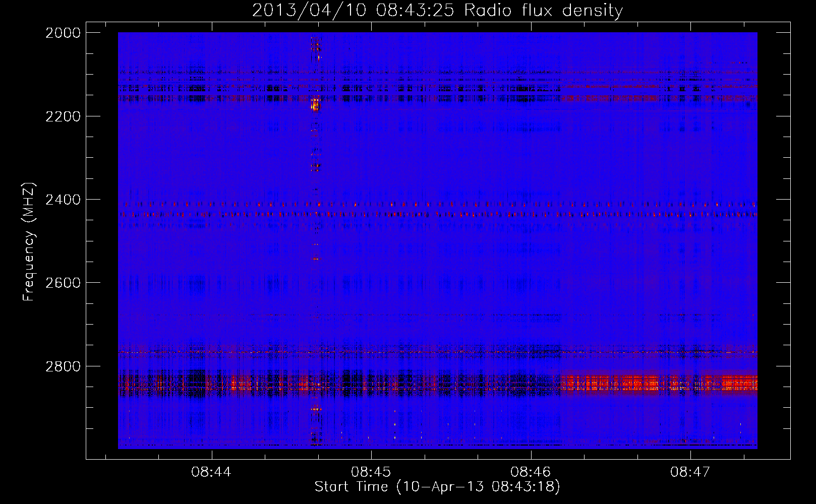Click the 08:47 time tick label
The image size is (816, 504).
point(690,472)
